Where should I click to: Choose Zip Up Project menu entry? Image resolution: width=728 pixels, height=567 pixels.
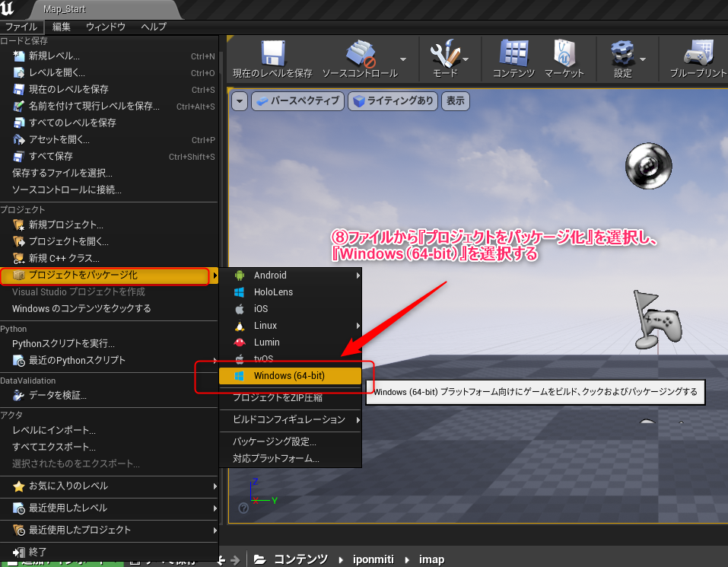(277, 397)
